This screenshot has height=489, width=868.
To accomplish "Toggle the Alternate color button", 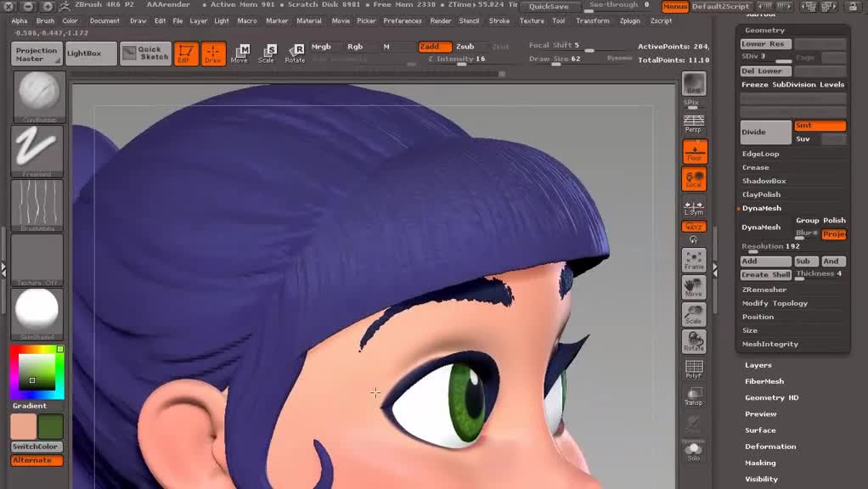I will pos(37,460).
